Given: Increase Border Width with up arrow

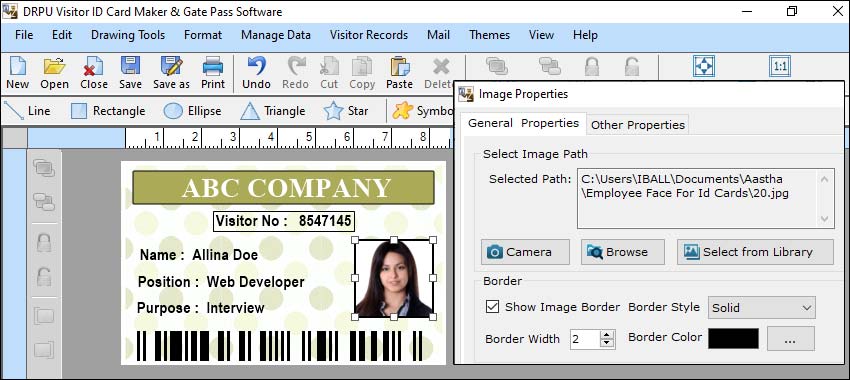Looking at the screenshot, I should tap(608, 334).
